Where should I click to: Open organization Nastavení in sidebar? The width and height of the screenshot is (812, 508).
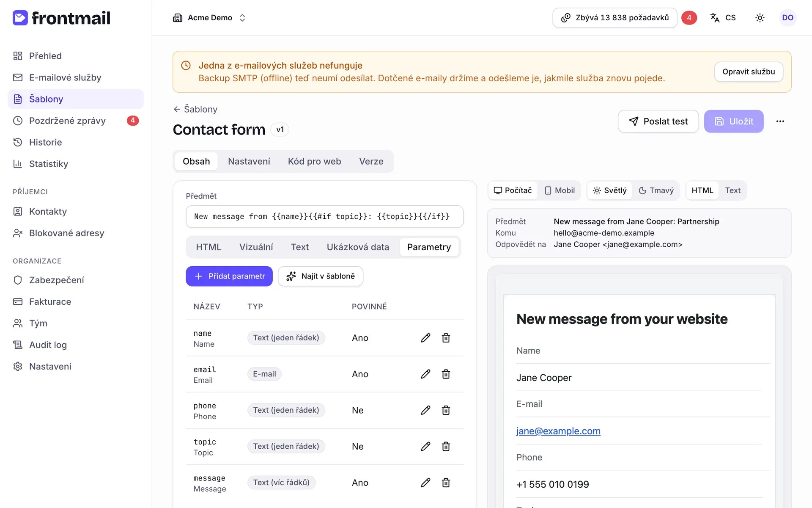pos(76,366)
